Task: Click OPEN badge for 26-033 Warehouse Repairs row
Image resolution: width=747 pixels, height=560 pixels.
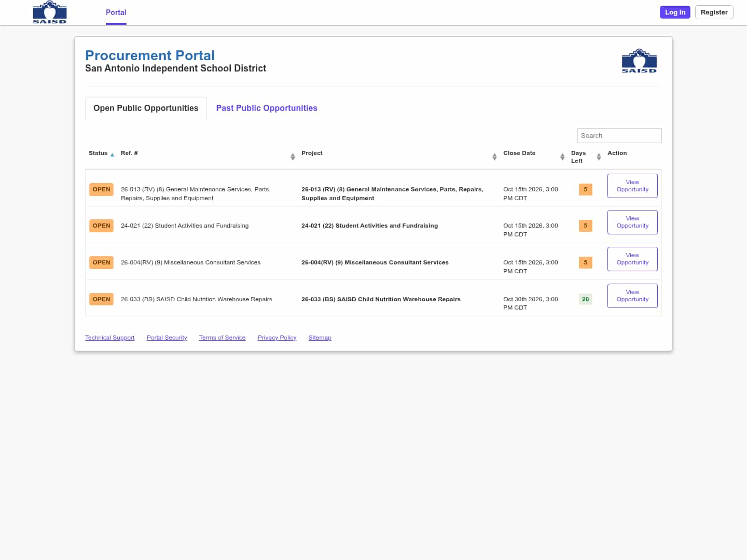Action: (x=101, y=299)
